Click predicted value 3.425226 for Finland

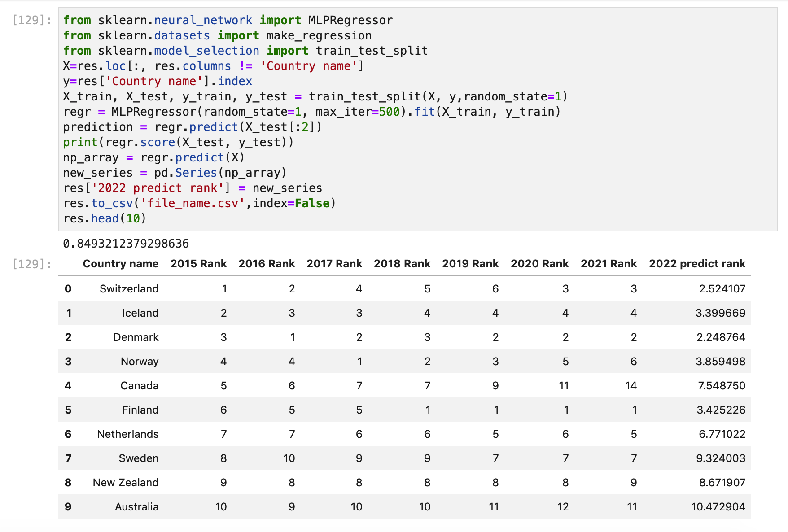coord(721,410)
